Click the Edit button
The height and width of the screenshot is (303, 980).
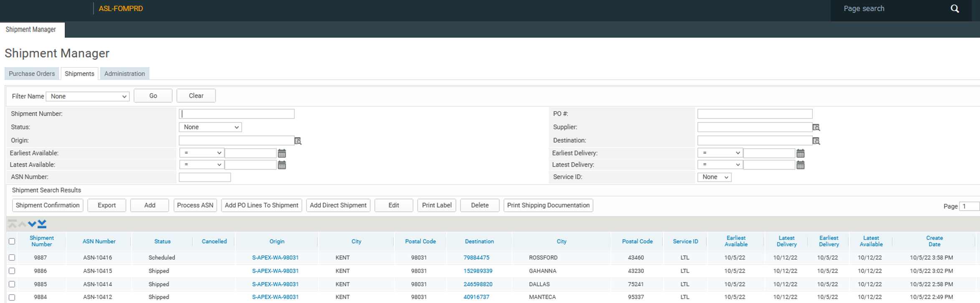[x=394, y=205]
